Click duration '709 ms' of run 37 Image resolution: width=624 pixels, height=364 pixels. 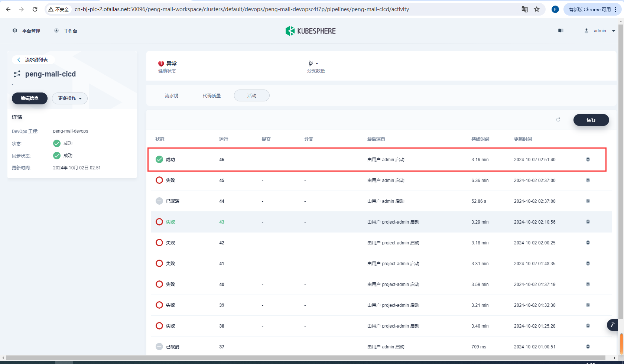coord(479,347)
